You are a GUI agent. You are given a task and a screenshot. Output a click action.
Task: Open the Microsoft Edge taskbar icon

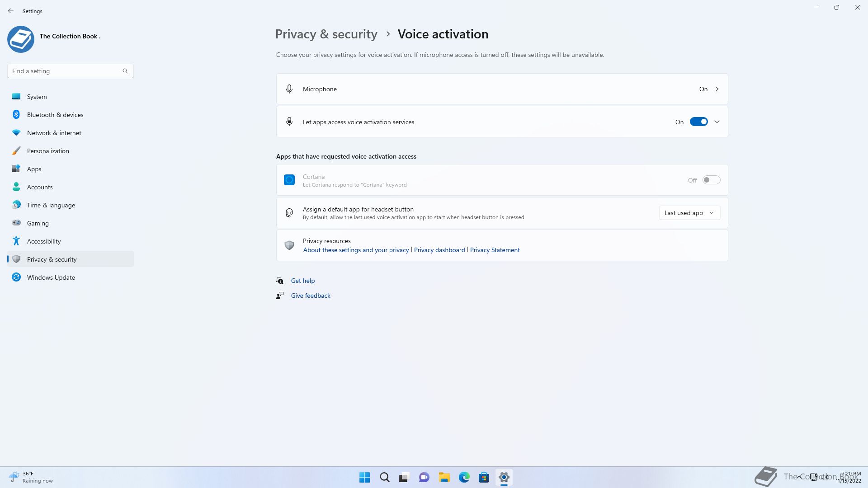click(x=464, y=477)
